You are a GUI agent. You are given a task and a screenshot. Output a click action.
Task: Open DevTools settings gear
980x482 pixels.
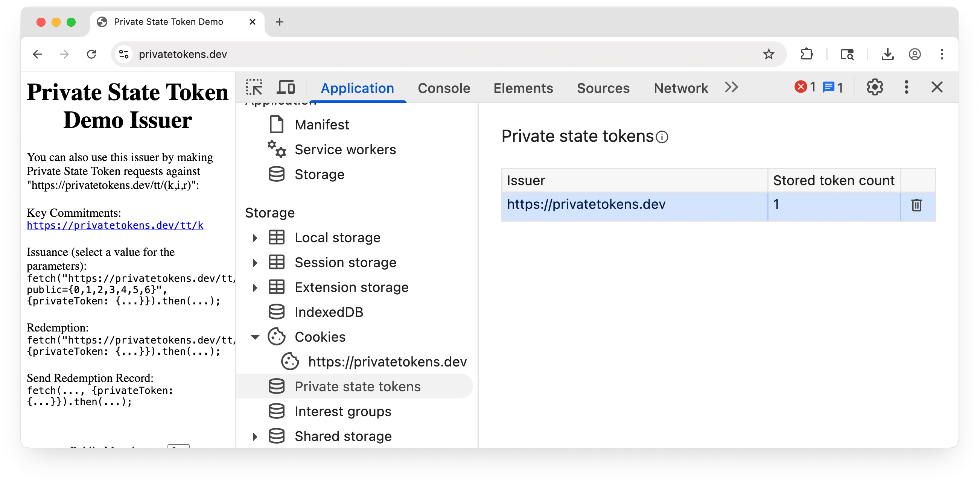(x=875, y=87)
